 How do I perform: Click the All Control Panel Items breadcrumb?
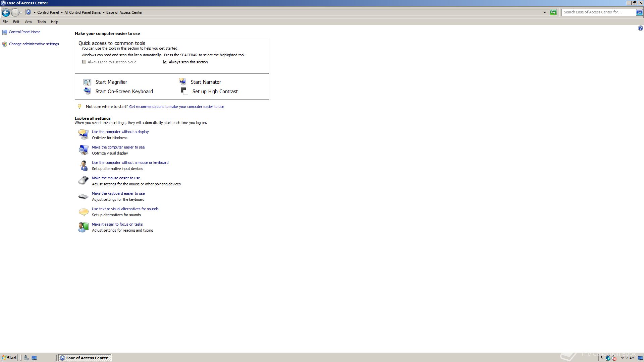(x=83, y=12)
